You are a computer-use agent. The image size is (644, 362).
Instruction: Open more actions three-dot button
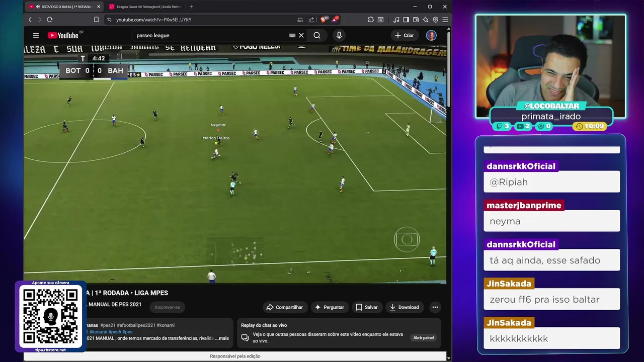coord(435,307)
